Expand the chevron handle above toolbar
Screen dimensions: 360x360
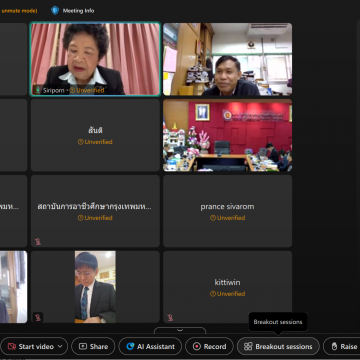tap(180, 330)
